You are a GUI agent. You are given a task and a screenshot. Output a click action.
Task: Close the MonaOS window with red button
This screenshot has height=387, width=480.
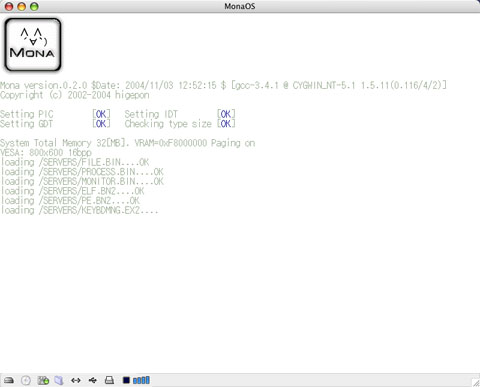pos(9,6)
